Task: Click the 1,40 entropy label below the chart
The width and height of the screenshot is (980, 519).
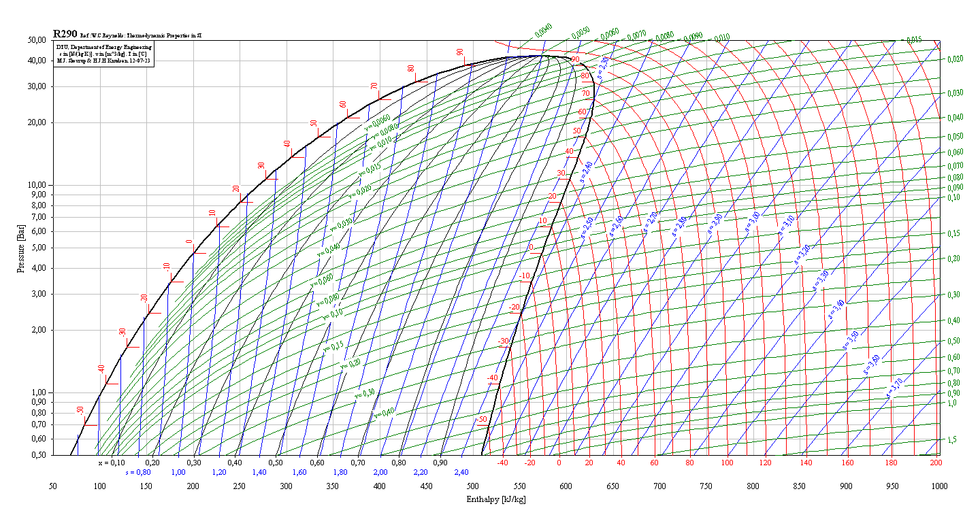Action: 259,472
